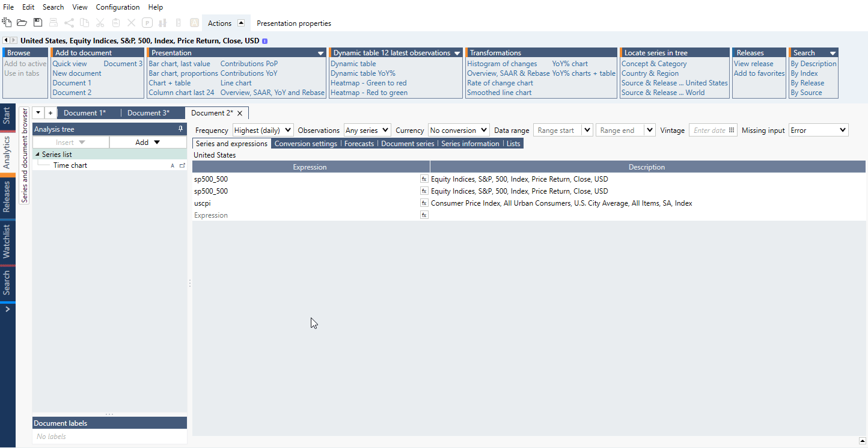Click the print/save-as toolbar icon
The height and width of the screenshot is (448, 868).
tap(53, 23)
